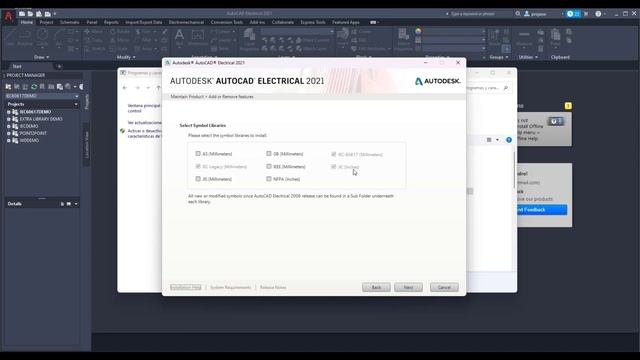Click the Paste icon in Clipboard panel

(x=556, y=38)
